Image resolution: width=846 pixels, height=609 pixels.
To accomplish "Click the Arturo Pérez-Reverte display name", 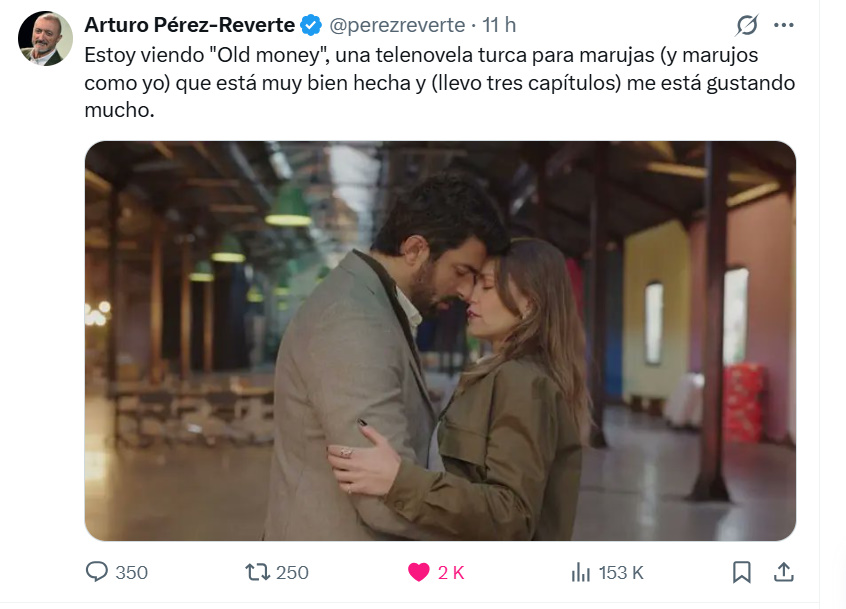I will [x=189, y=24].
